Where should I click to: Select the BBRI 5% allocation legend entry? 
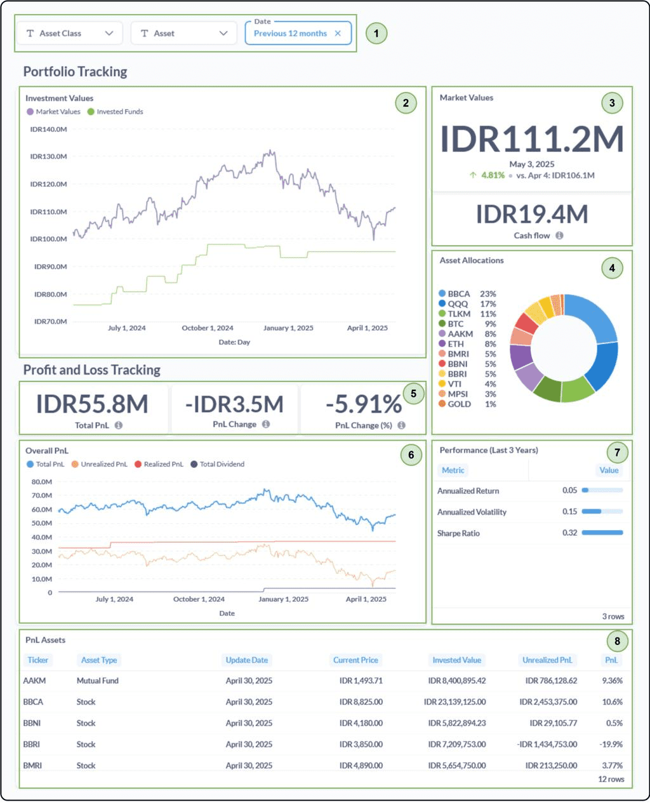[467, 374]
